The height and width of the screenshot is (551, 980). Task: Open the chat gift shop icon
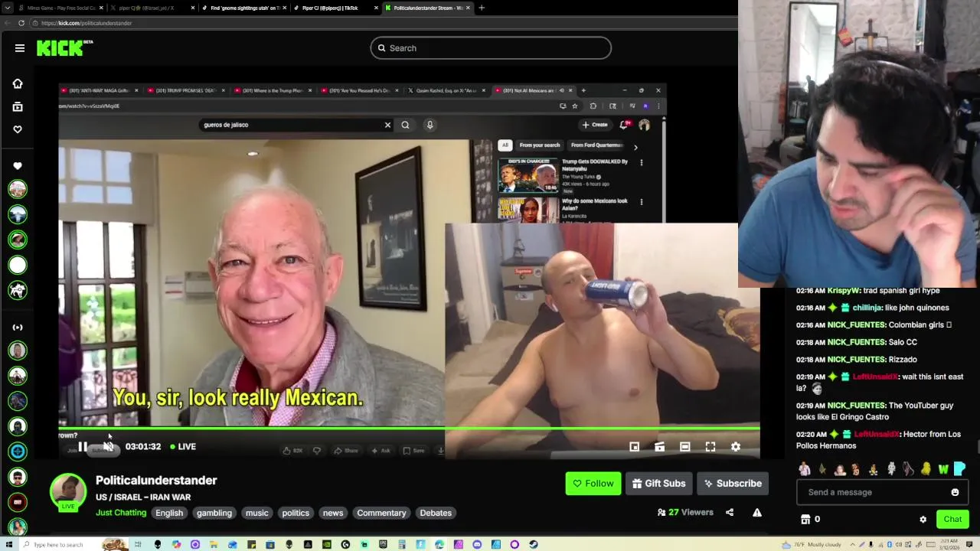(805, 519)
